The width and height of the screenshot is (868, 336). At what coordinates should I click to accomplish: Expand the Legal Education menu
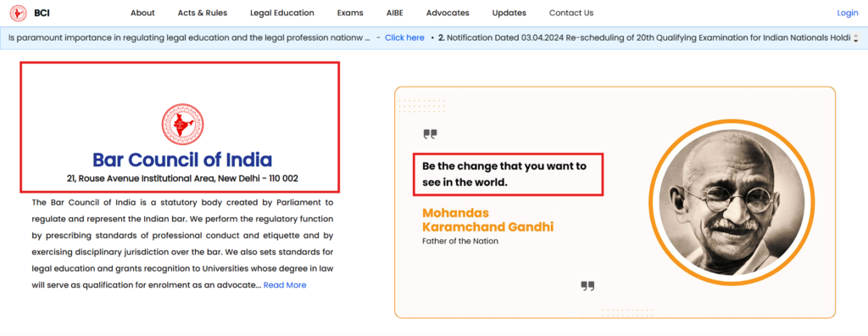click(x=282, y=13)
